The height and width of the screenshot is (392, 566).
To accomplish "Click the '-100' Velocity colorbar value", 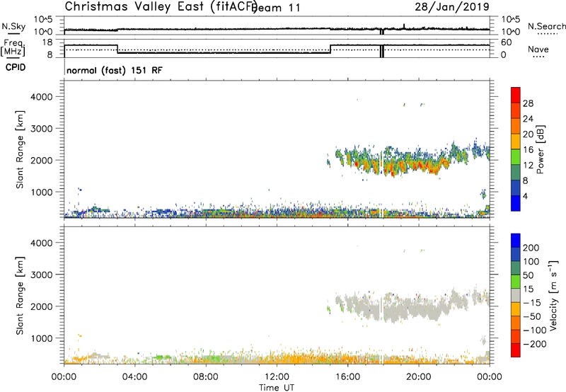I will click(x=534, y=330).
